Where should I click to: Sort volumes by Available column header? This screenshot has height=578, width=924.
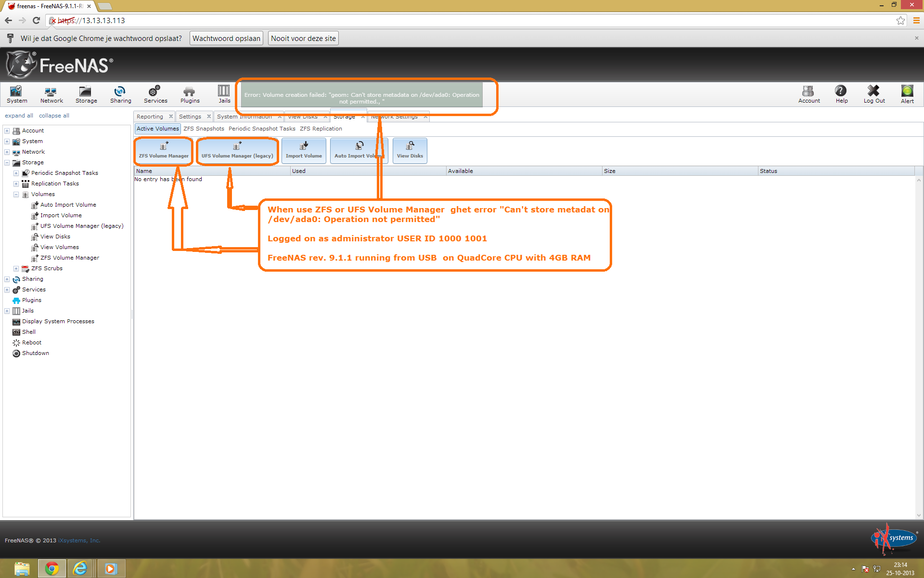tap(524, 171)
